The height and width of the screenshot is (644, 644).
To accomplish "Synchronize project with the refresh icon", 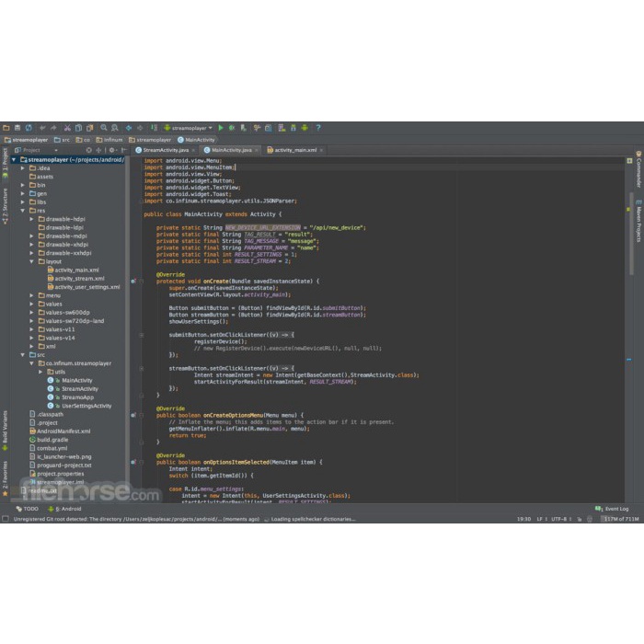I will tap(29, 128).
